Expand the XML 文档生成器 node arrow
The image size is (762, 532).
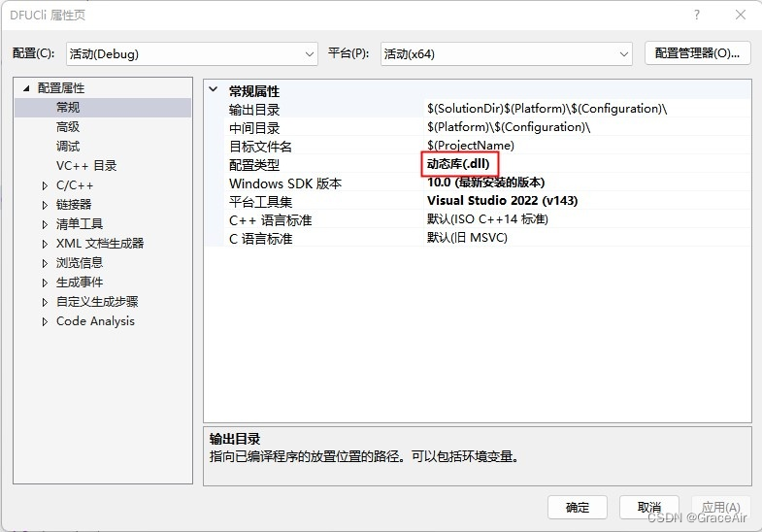click(x=45, y=244)
